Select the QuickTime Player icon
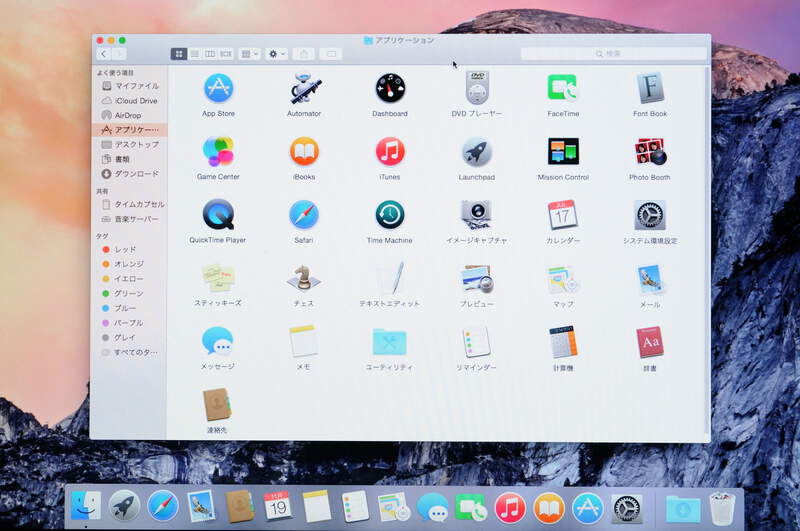800x531 pixels. pos(218,215)
